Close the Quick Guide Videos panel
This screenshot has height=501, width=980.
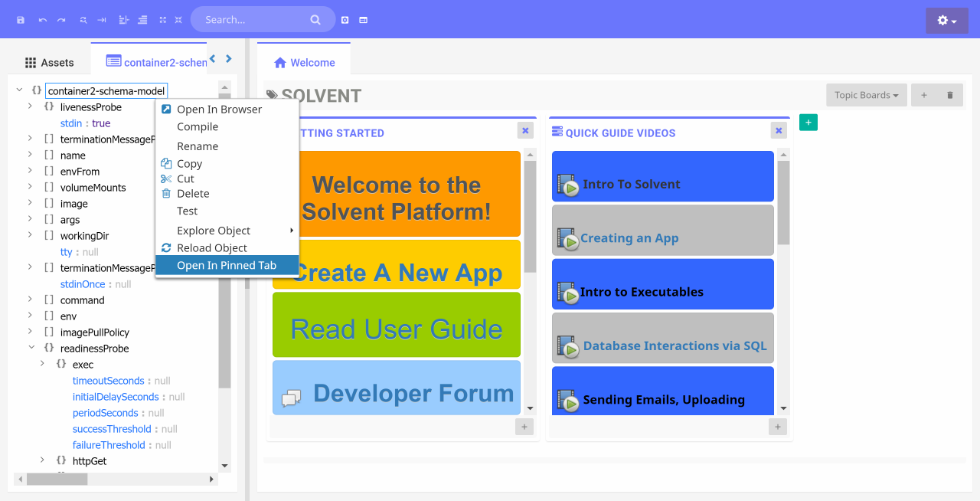click(x=779, y=131)
